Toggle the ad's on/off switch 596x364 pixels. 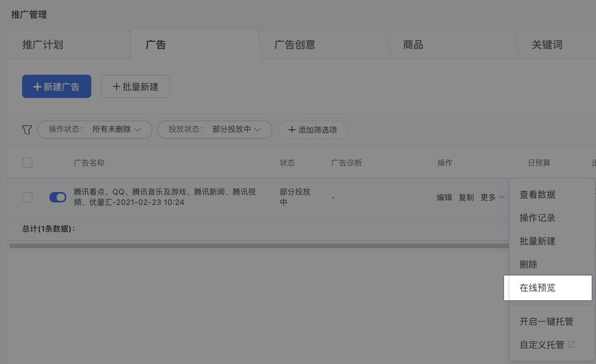[x=58, y=197]
